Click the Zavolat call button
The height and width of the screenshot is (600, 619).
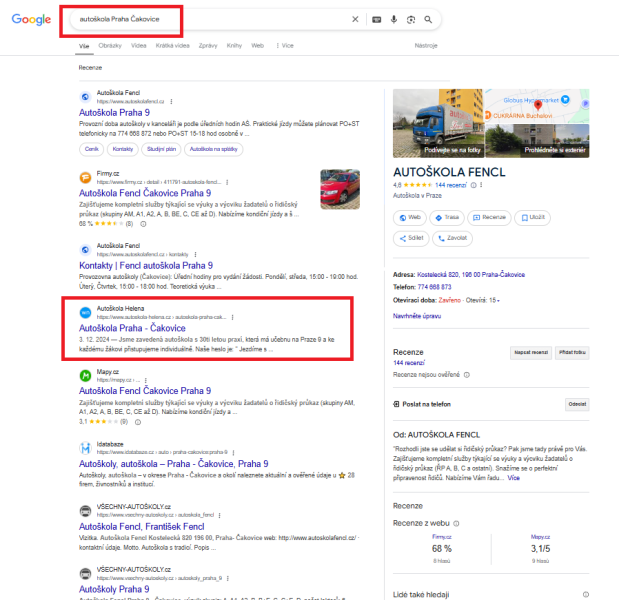point(452,238)
